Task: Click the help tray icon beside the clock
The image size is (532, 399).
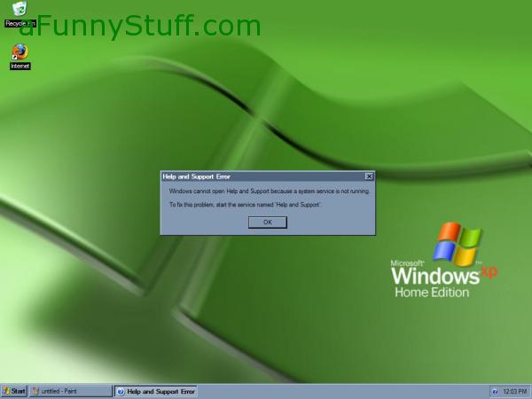Action: pos(495,392)
